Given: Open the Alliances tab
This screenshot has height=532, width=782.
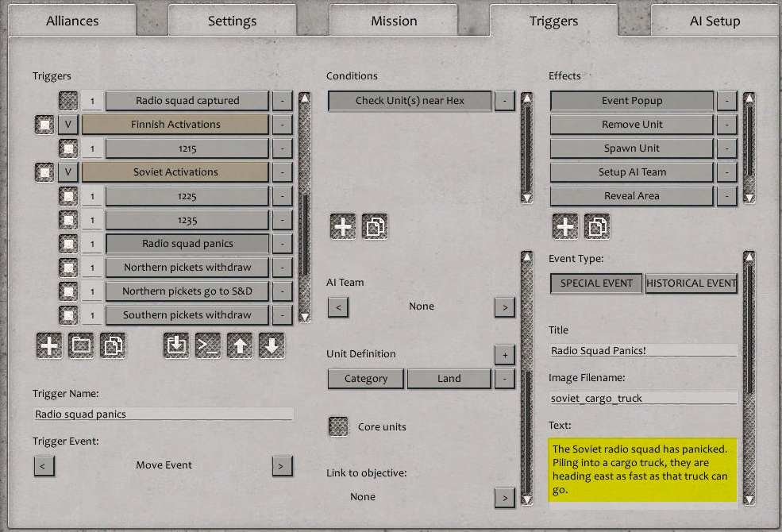Looking at the screenshot, I should [x=72, y=21].
